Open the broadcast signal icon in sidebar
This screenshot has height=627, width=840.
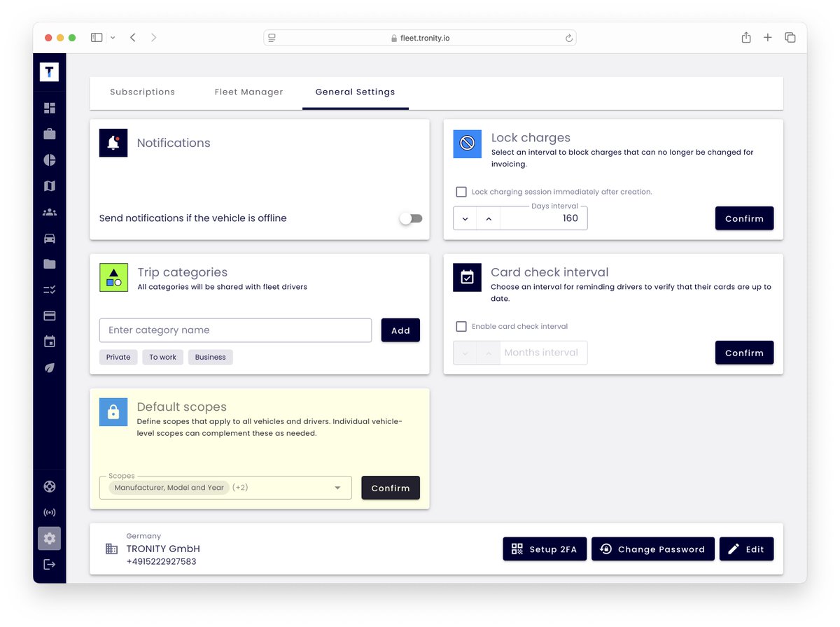pyautogui.click(x=49, y=512)
